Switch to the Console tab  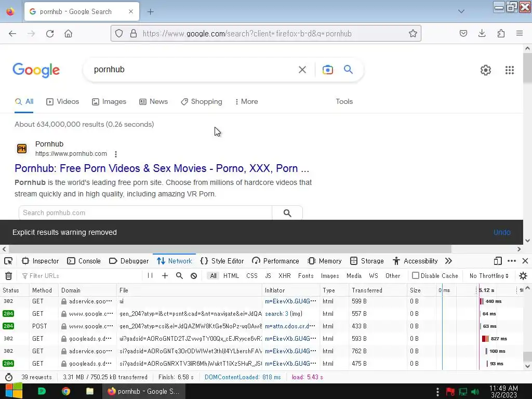pyautogui.click(x=84, y=261)
